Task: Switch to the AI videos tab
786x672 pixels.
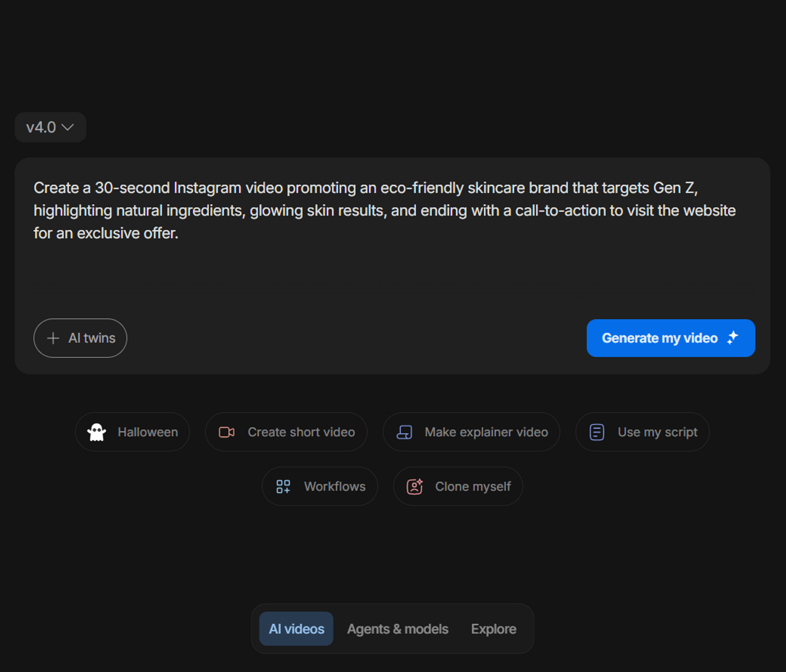Action: pyautogui.click(x=296, y=629)
